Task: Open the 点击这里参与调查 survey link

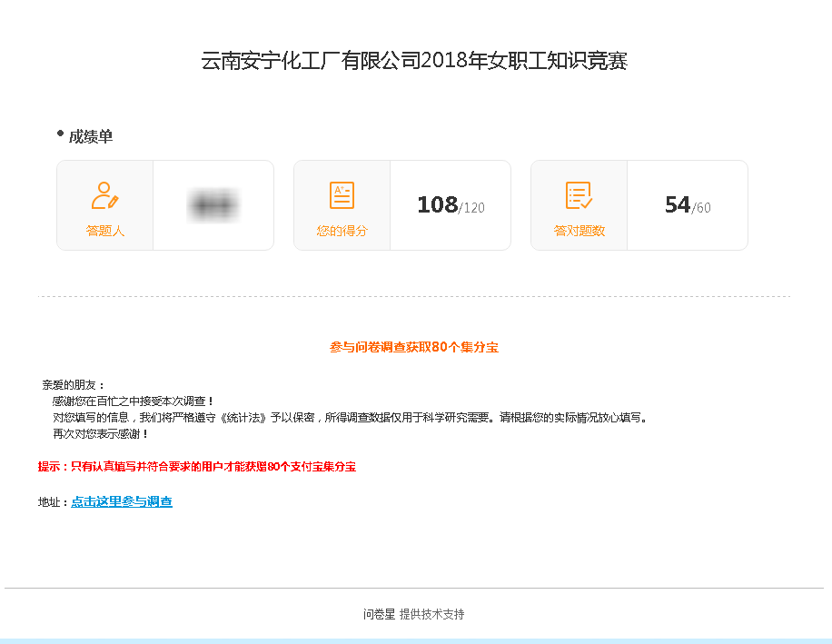Action: click(x=122, y=501)
